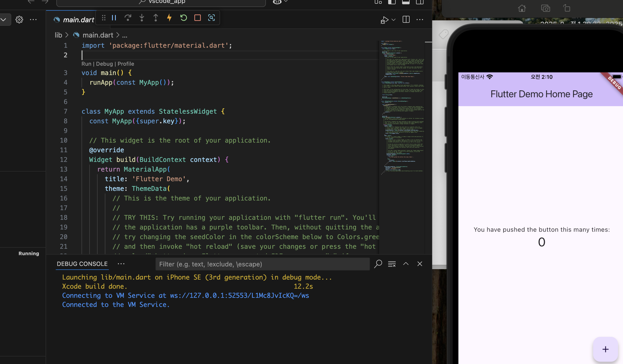Close the bottom panel
623x364 pixels.
point(420,264)
